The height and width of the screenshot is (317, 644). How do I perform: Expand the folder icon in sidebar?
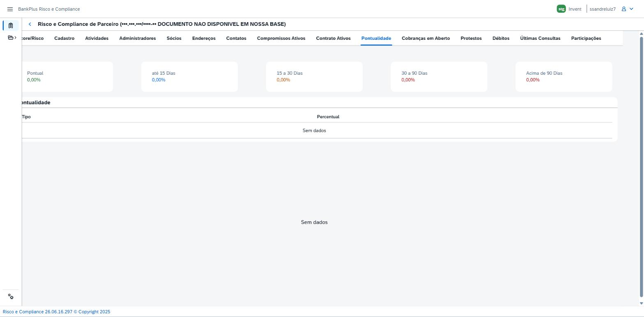(12, 38)
